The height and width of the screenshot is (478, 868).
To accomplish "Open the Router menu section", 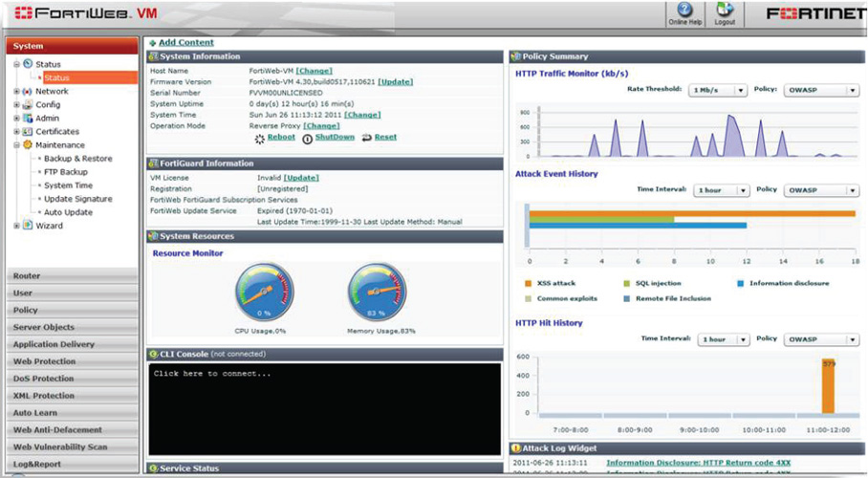I will tap(72, 276).
